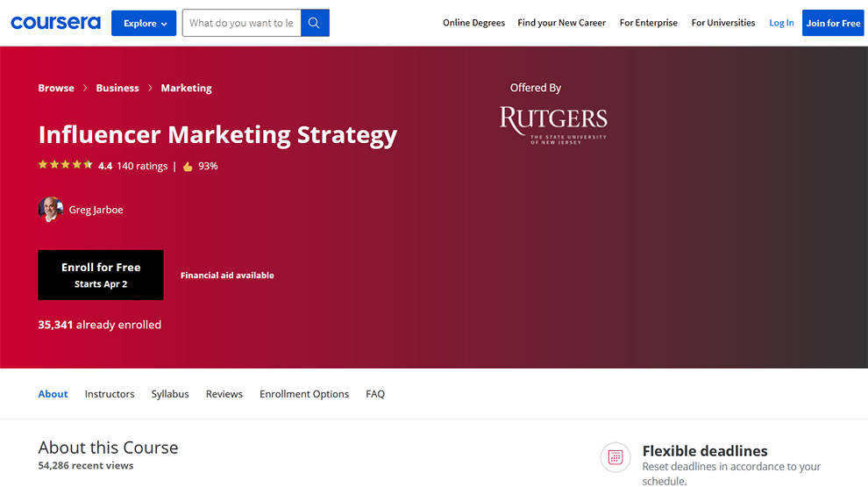The height and width of the screenshot is (487, 868).
Task: Switch to Instructors tab
Action: click(110, 394)
